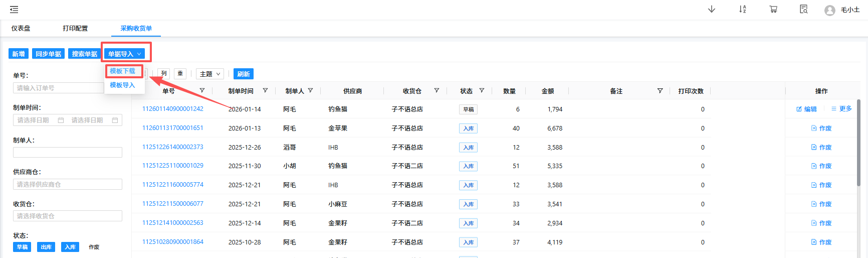Open order link 112512261400002373
This screenshot has width=868, height=258.
173,147
